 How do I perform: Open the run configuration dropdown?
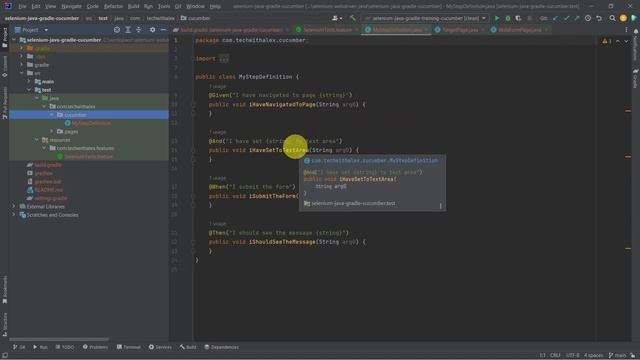click(x=425, y=18)
